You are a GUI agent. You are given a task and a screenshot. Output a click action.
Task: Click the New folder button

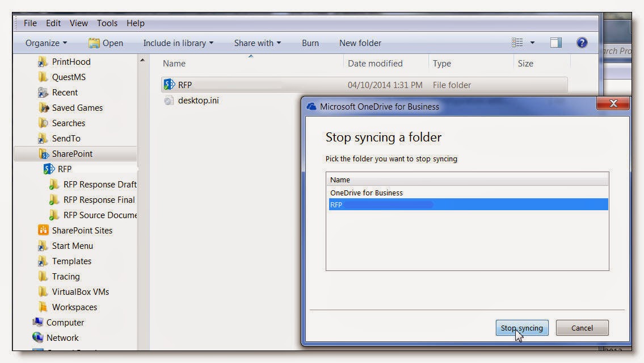[x=360, y=43]
